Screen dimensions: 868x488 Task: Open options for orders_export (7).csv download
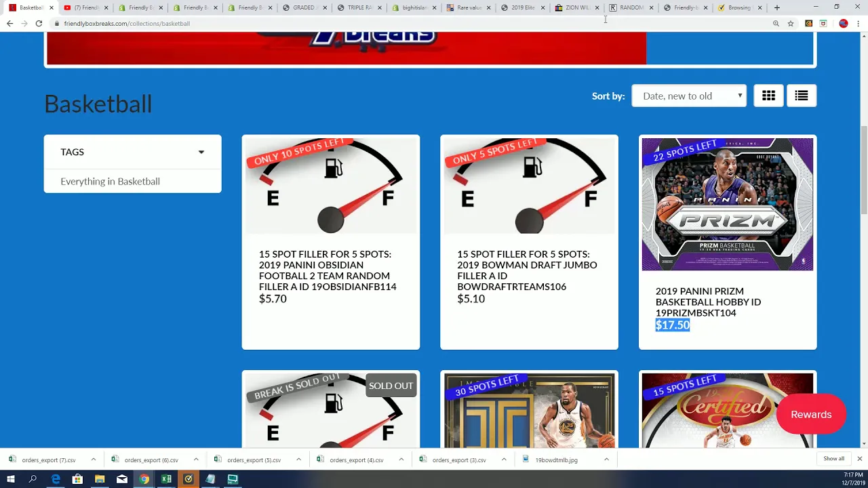[93, 460]
